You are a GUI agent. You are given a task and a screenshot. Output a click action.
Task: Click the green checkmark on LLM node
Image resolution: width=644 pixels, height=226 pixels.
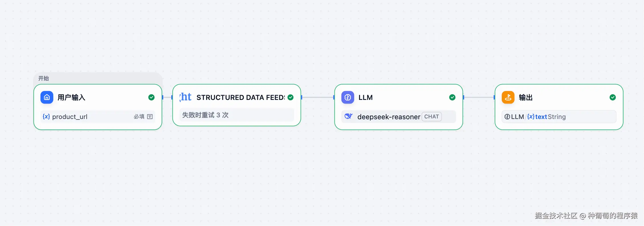click(452, 97)
